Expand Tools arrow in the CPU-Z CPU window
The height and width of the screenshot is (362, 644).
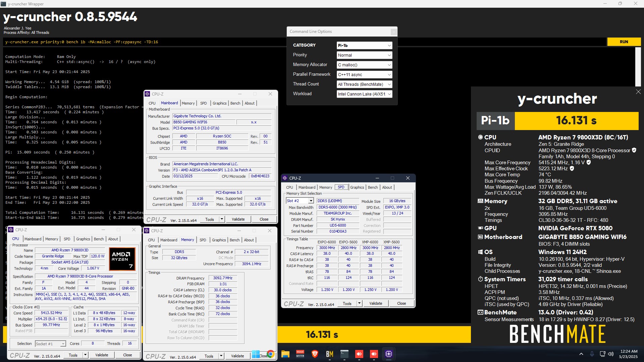[x=85, y=355]
